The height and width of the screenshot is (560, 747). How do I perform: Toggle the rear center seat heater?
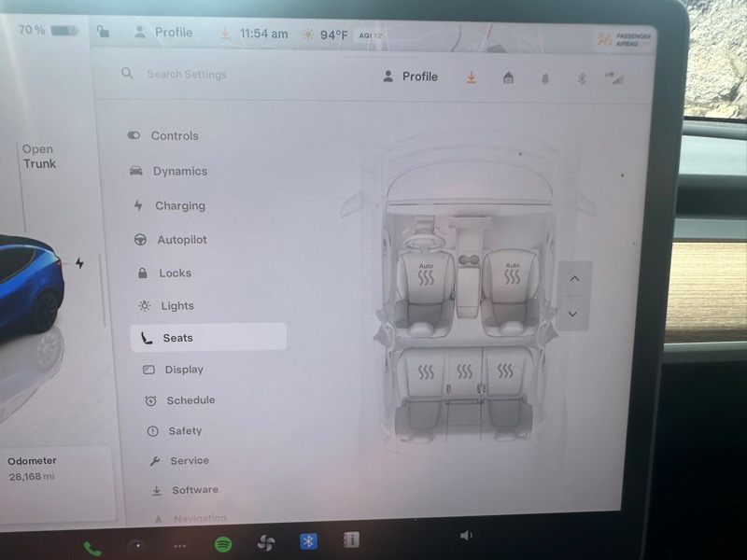coord(465,372)
